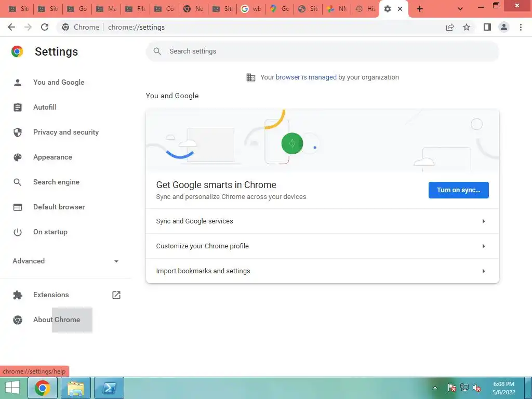
Task: Open the Chrome three-dot menu
Action: [521, 27]
